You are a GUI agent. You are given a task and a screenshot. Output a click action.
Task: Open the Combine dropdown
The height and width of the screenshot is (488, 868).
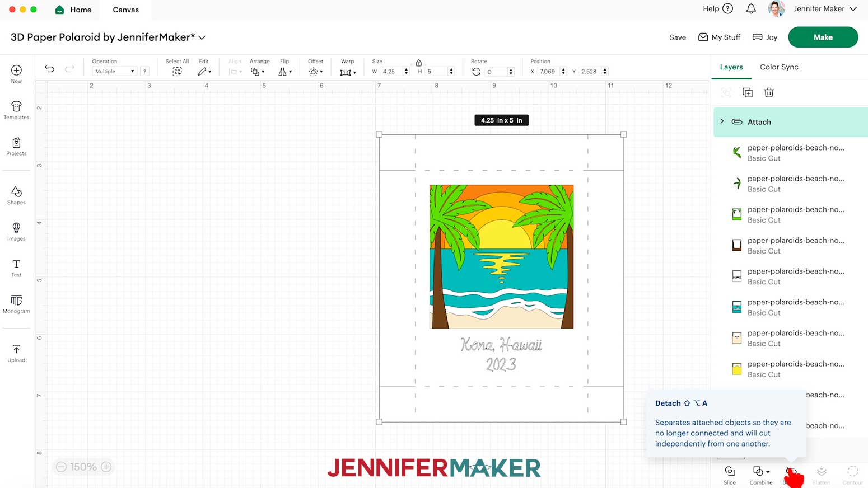click(x=761, y=475)
